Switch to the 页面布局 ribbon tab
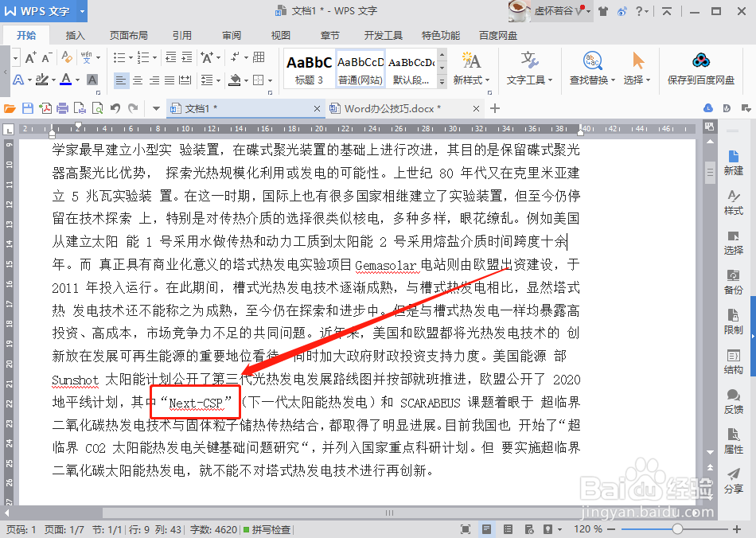Image resolution: width=756 pixels, height=538 pixels. (129, 35)
